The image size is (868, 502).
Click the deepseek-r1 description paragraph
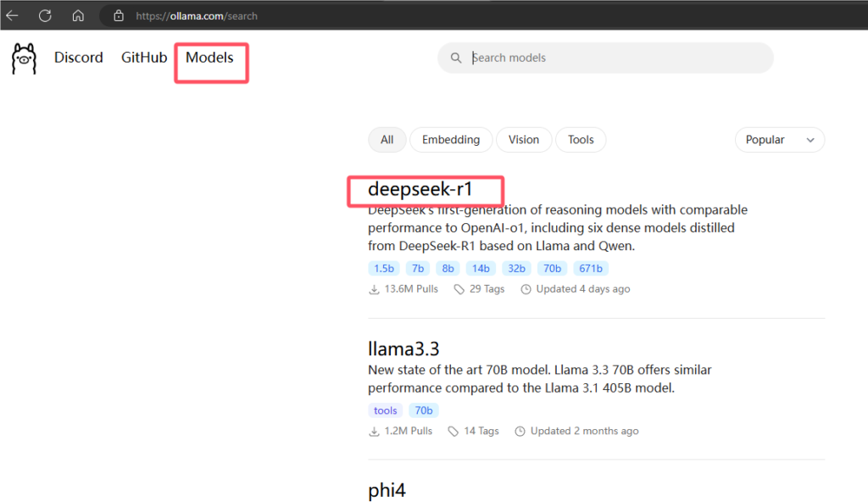[558, 228]
